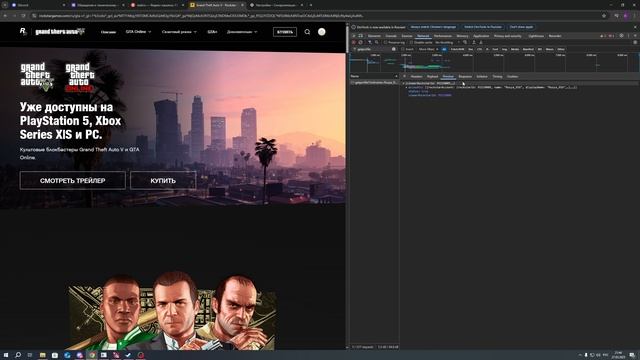Open network search magnifier icon
640x360 pixels.
376,42
